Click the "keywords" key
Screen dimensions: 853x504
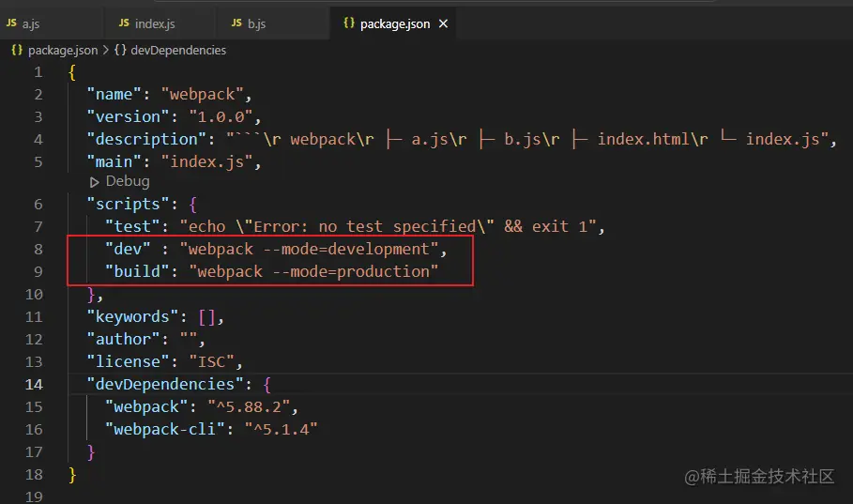(132, 317)
